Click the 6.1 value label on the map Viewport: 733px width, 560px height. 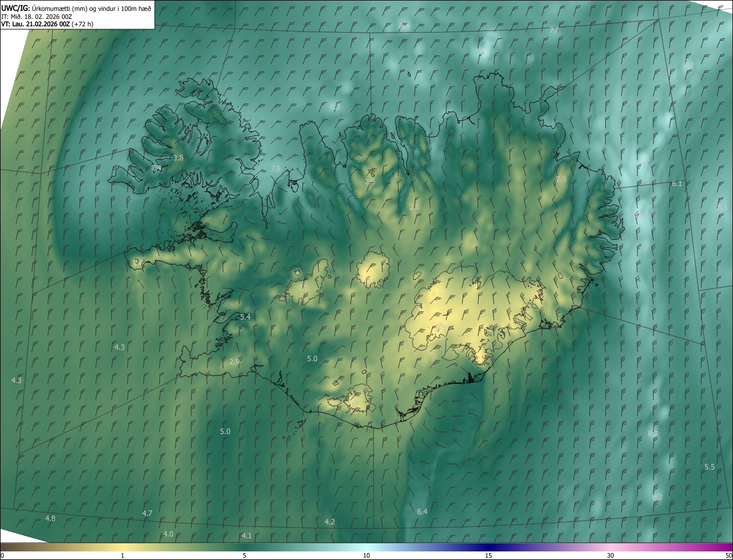click(676, 183)
